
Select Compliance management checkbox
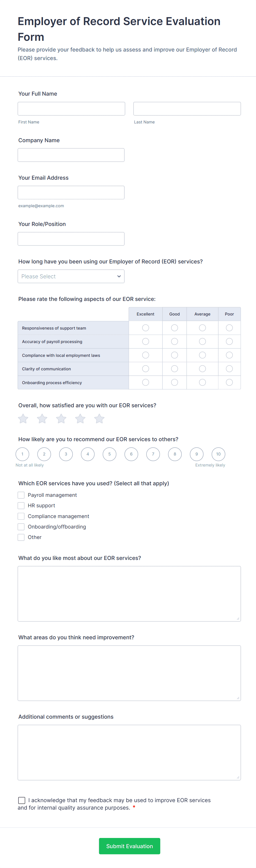[21, 516]
